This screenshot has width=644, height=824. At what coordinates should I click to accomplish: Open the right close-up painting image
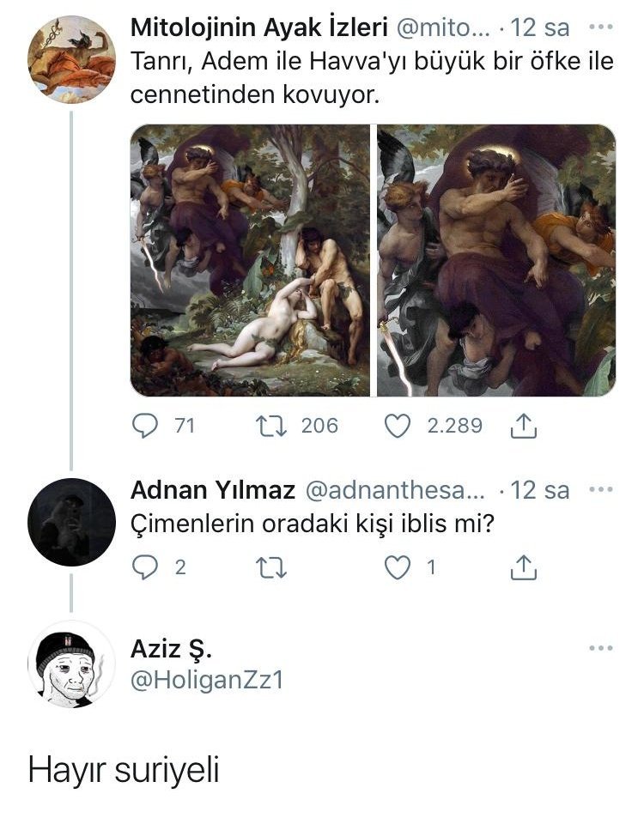click(x=496, y=260)
